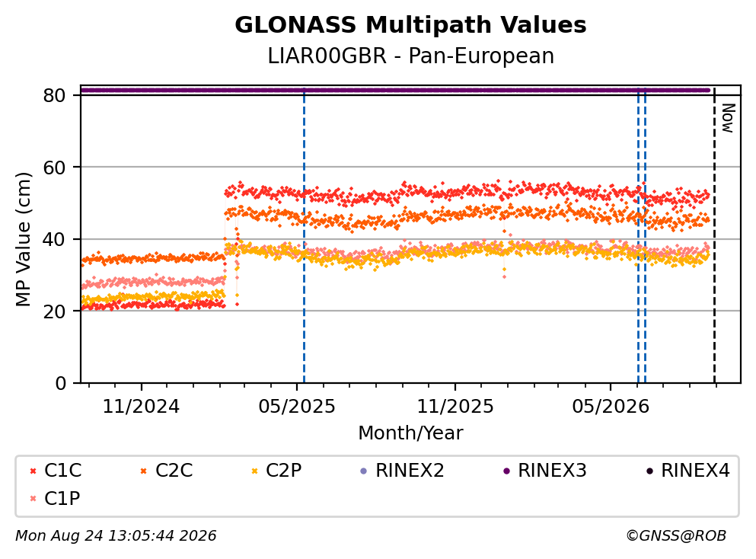Click the blue dashed line near 05/2025

pyautogui.click(x=305, y=236)
